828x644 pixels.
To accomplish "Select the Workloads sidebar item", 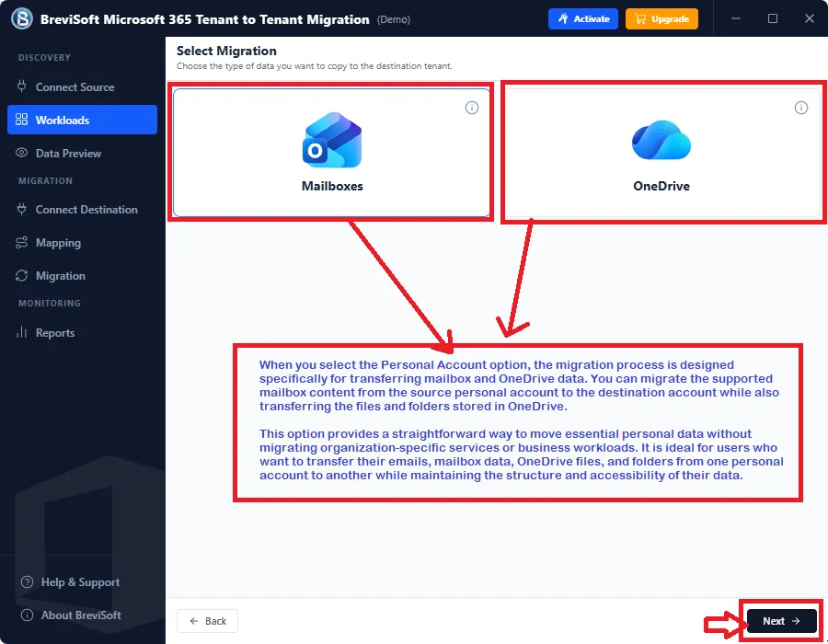I will [83, 120].
